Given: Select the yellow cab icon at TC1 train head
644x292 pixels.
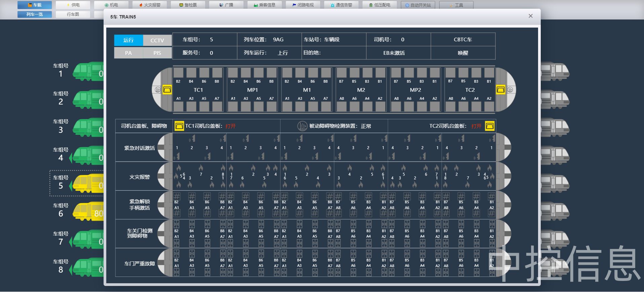Looking at the screenshot, I should [167, 90].
